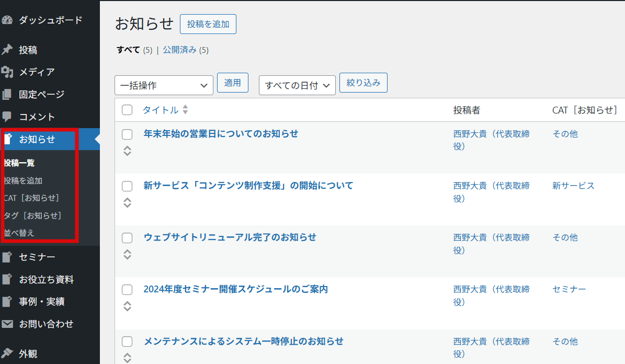The image size is (625, 364).
Task: Sort the list by タイトル column arrows
Action: [185, 110]
